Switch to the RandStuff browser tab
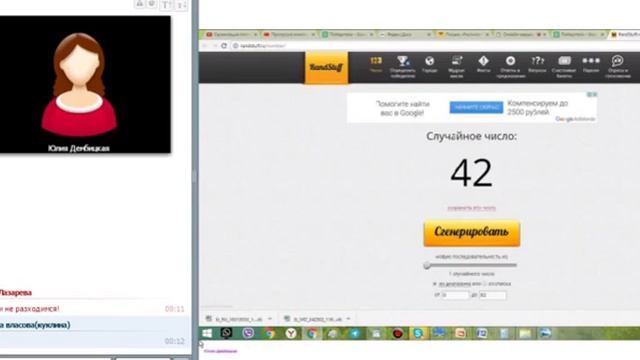Viewport: 640px width, 360px height. point(625,35)
